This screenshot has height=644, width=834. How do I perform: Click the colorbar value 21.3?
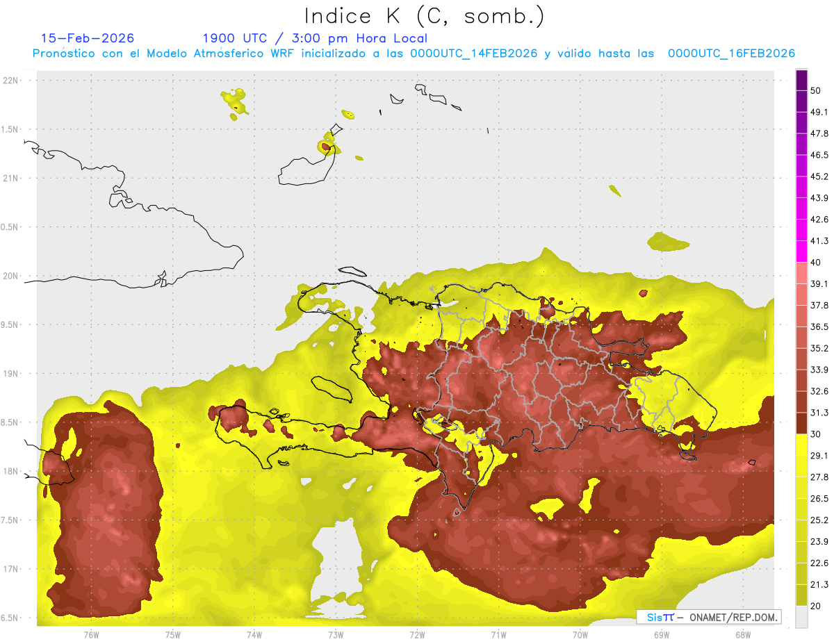tap(819, 585)
